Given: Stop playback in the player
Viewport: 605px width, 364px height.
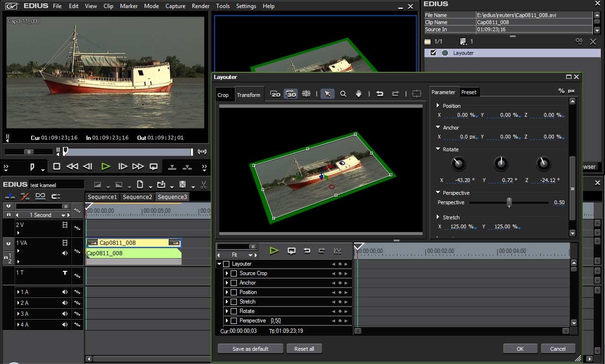Looking at the screenshot, I should [57, 166].
